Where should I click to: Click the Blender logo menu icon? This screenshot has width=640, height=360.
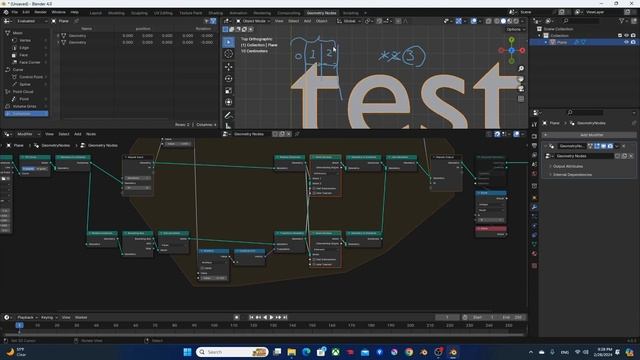(6, 12)
